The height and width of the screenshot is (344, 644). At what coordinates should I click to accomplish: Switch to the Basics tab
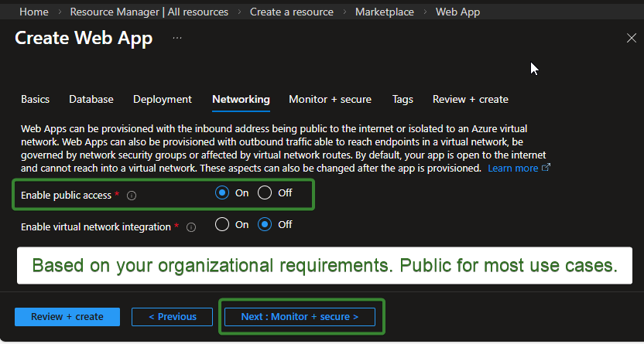click(35, 100)
